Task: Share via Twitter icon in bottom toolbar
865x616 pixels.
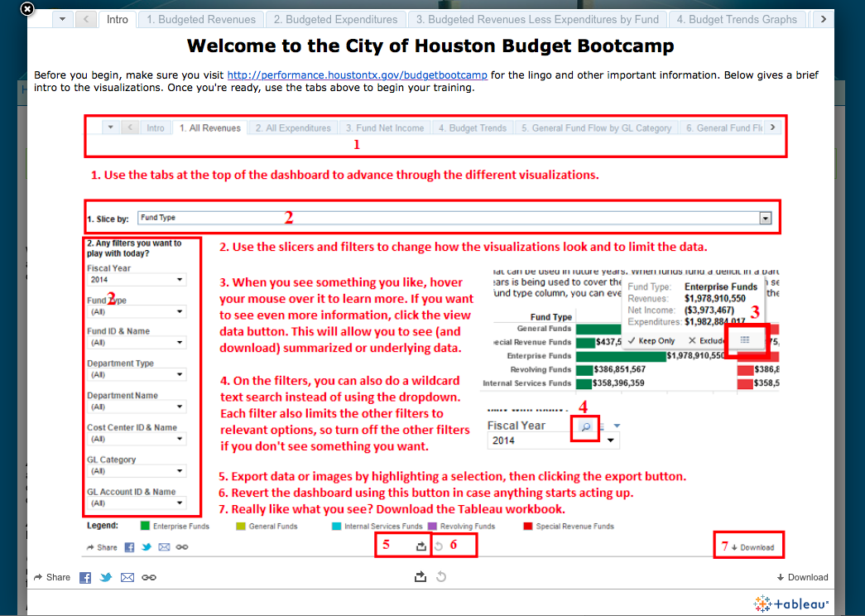Action: pos(106,577)
